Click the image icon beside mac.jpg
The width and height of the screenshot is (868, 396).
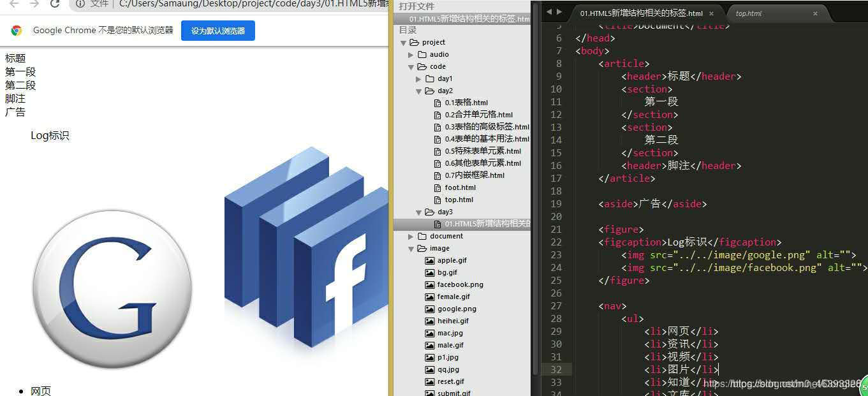coord(429,333)
